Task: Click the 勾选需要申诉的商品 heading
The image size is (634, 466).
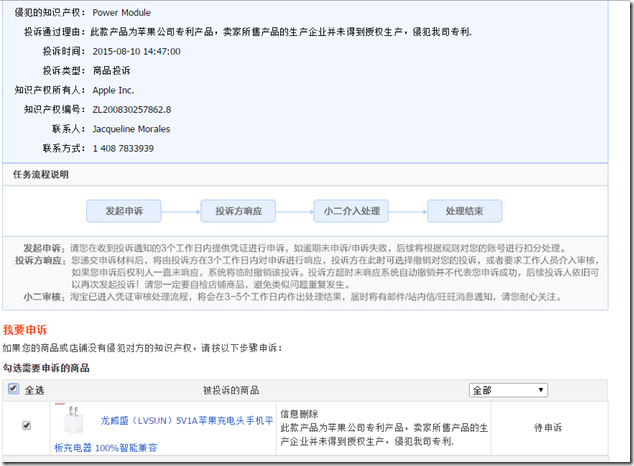Action: pos(46,368)
